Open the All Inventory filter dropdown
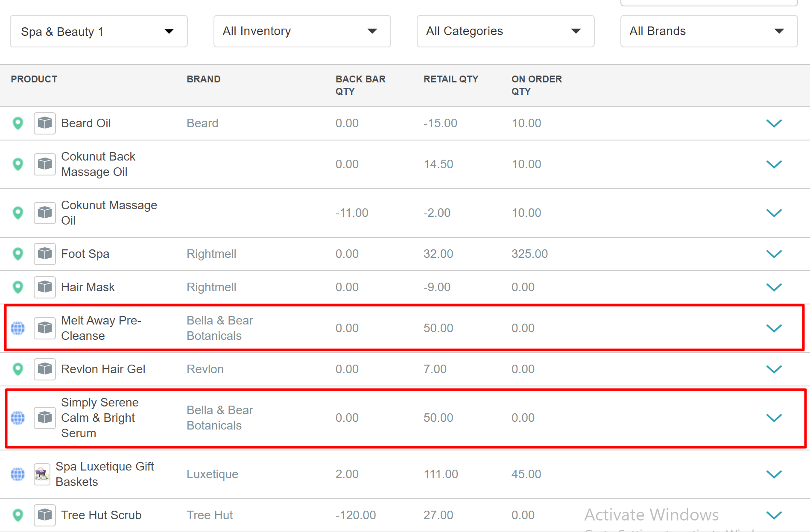The height and width of the screenshot is (532, 810). [302, 31]
